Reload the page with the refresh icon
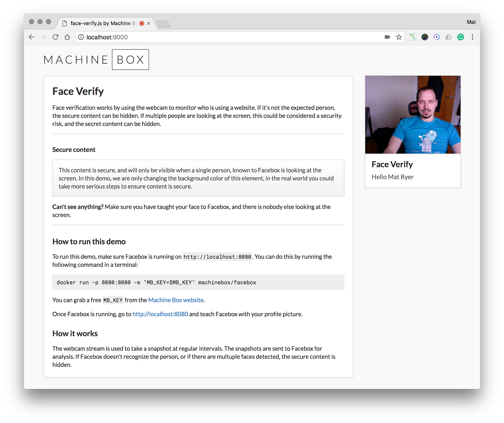The height and width of the screenshot is (423, 504). pyautogui.click(x=55, y=37)
